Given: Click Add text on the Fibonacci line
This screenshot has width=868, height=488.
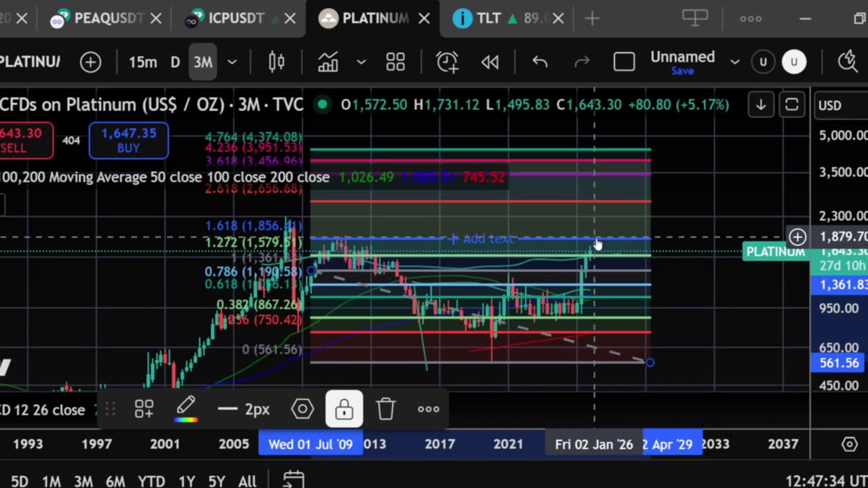Looking at the screenshot, I should point(481,239).
